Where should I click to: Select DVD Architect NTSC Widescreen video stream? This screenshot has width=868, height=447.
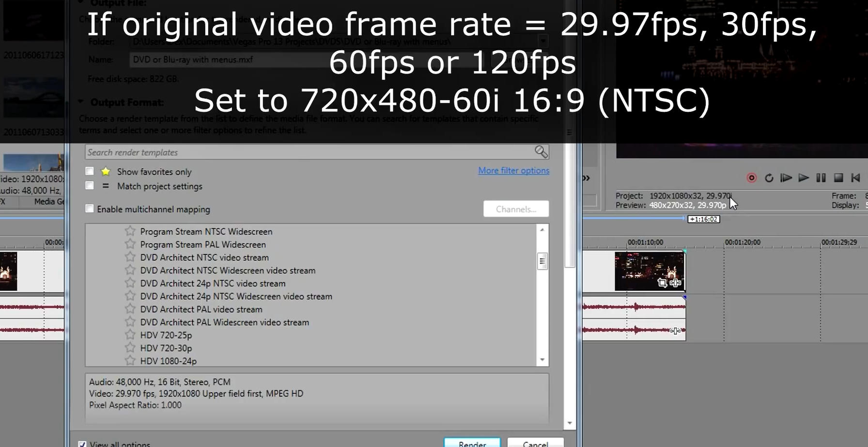coord(228,271)
